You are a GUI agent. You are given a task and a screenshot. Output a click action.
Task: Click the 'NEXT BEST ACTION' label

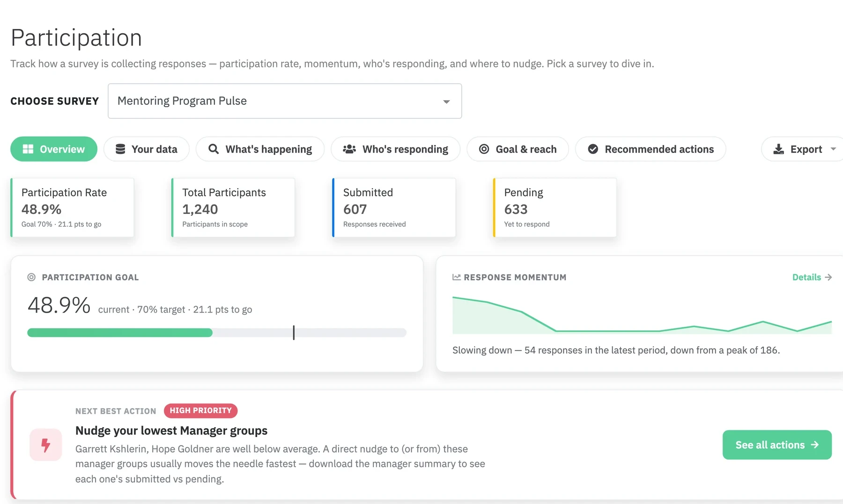click(116, 411)
